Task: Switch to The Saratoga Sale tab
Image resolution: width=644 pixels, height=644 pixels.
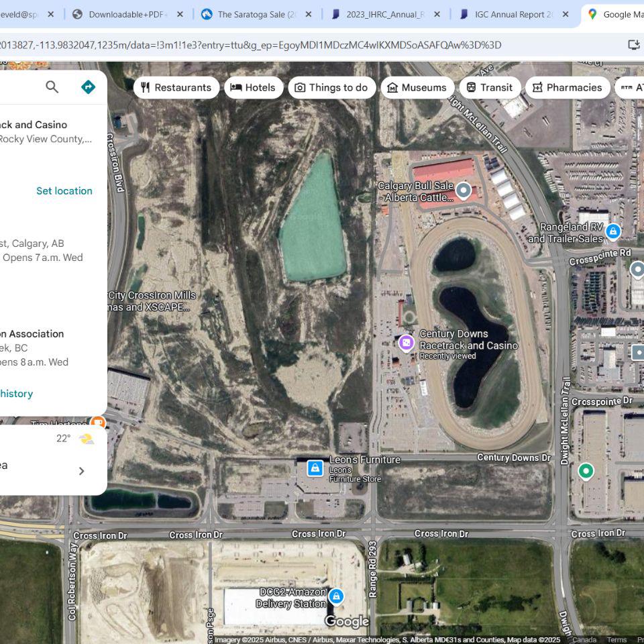Action: pyautogui.click(x=256, y=14)
